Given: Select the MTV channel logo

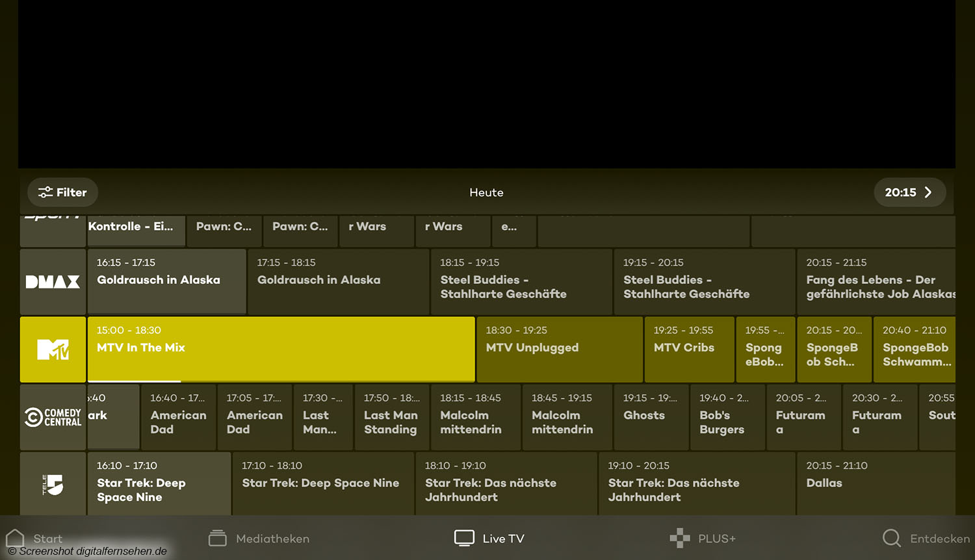Looking at the screenshot, I should click(x=53, y=350).
